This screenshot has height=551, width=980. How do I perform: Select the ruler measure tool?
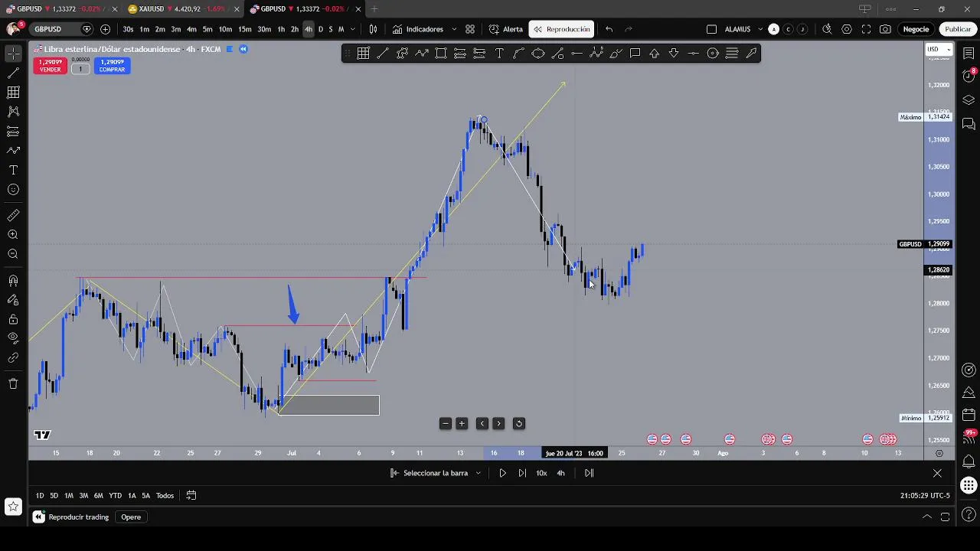pos(13,216)
